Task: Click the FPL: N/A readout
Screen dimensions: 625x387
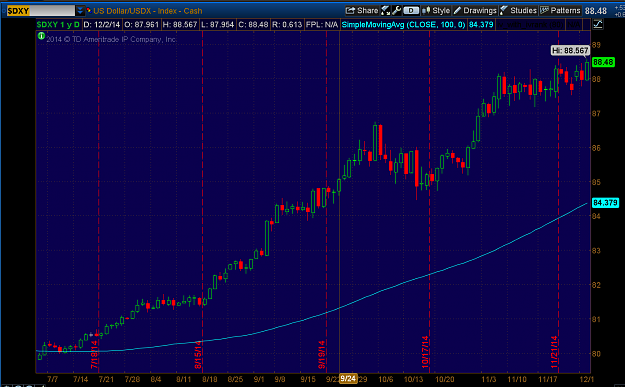Action: click(x=322, y=25)
